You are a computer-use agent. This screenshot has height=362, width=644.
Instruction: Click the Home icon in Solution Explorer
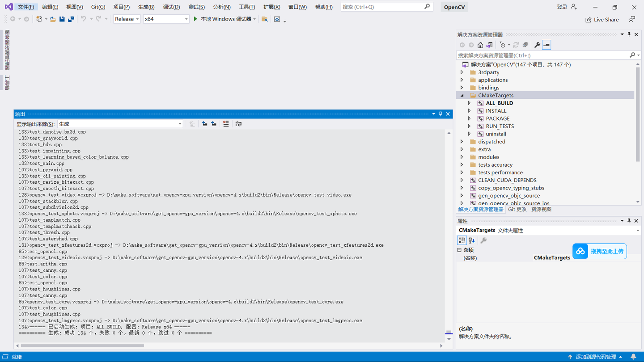(480, 45)
